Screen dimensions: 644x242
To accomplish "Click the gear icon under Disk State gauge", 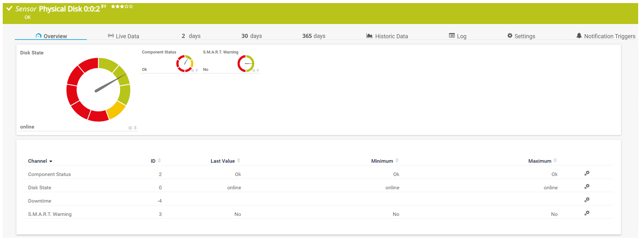I will (130, 128).
